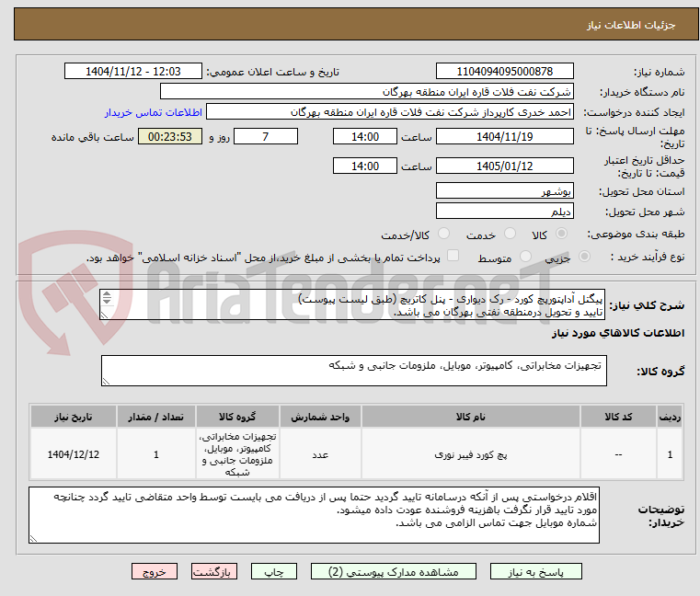Viewport: 700px width, 596px height.
Task: Select the کالا/خدمت radio button
Action: [x=443, y=234]
